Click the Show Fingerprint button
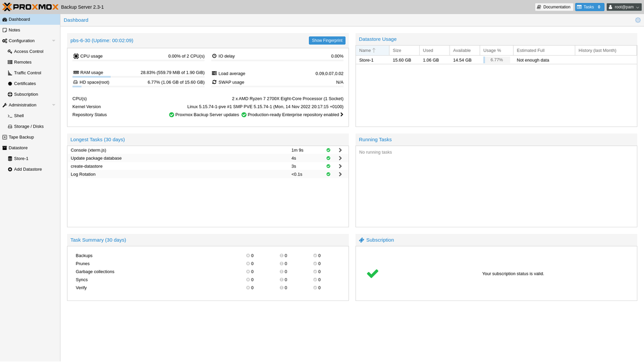 click(327, 40)
